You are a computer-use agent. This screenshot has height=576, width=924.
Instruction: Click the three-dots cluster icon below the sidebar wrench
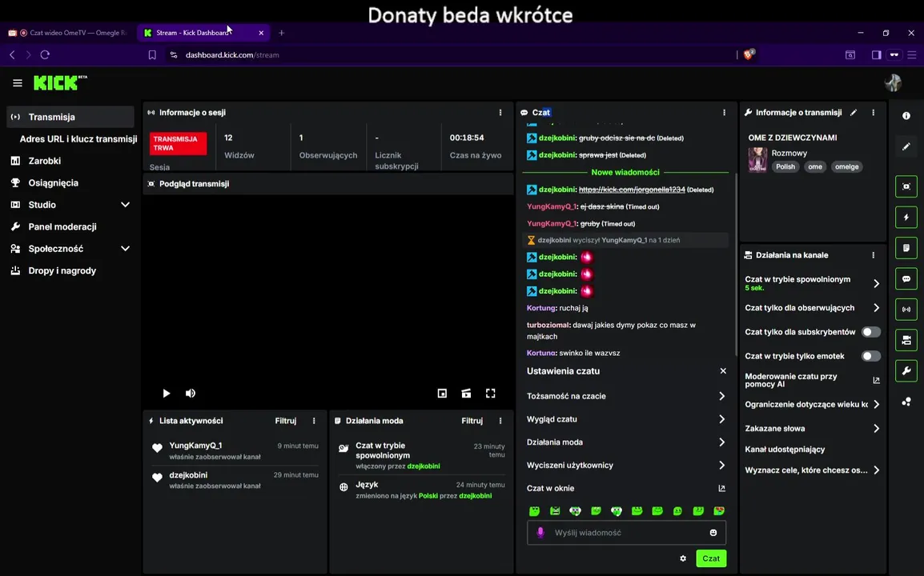[906, 402]
